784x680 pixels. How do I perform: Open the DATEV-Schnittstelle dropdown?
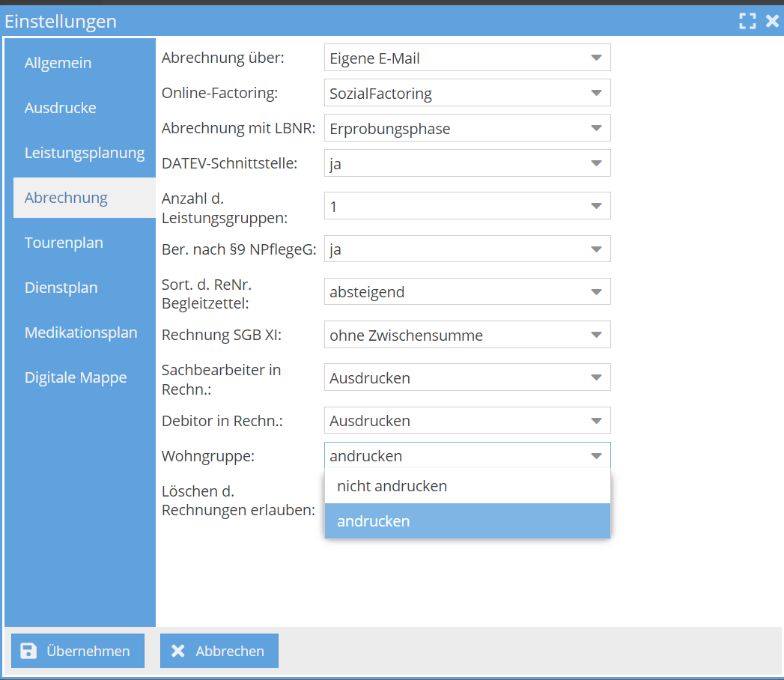(467, 163)
